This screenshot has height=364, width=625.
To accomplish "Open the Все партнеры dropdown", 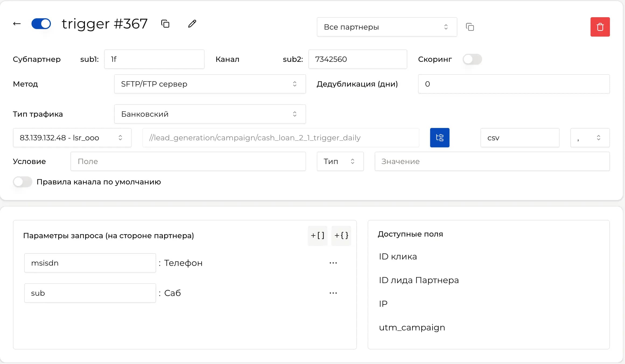I will click(387, 27).
